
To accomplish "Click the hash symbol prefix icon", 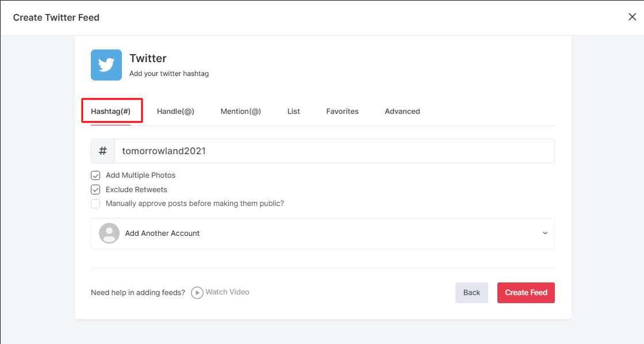I will coord(103,151).
